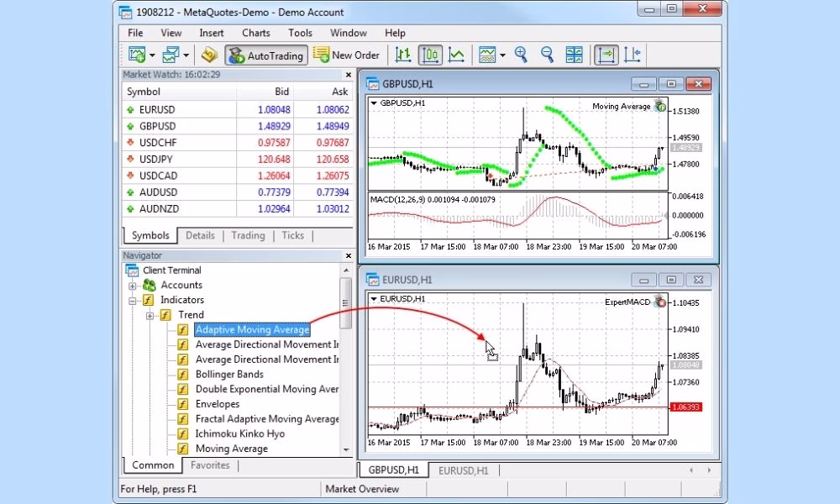Viewport: 840px width, 504px height.
Task: Click the zoom out magnifier icon
Action: (x=547, y=55)
